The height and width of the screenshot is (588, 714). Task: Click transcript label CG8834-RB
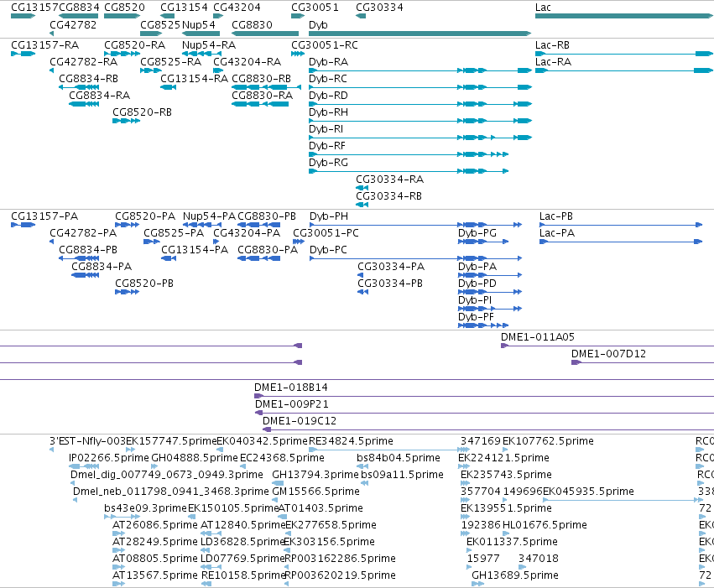(x=88, y=79)
